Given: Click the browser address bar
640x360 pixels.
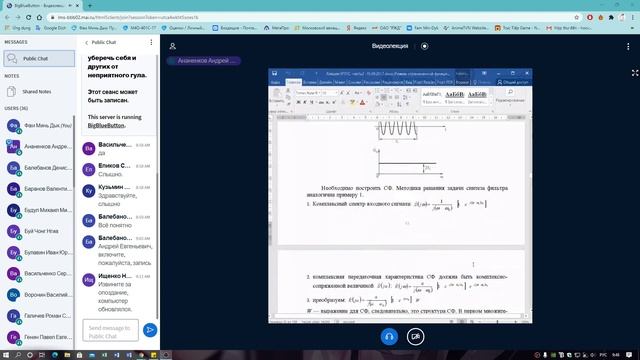Looking at the screenshot, I should 310,18.
